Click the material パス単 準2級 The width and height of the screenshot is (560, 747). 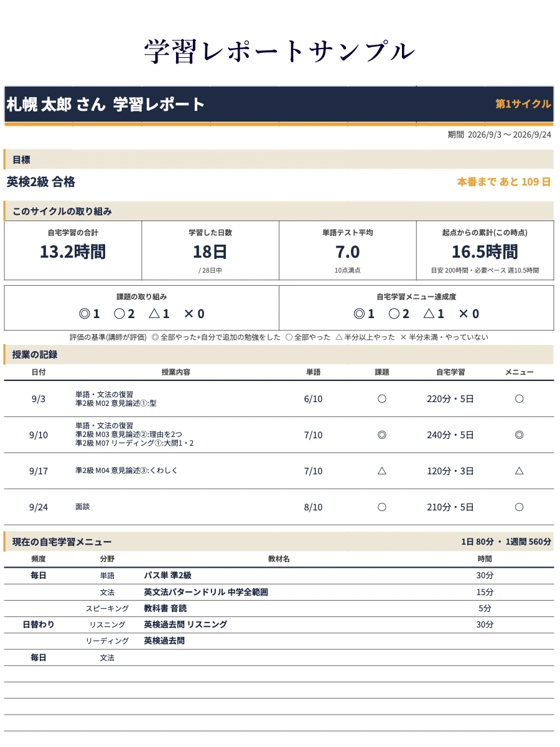(x=167, y=576)
